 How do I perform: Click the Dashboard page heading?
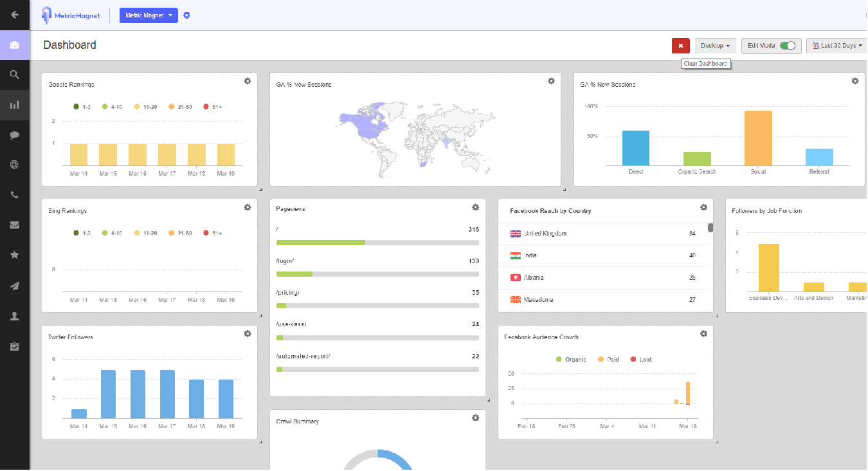[x=70, y=45]
